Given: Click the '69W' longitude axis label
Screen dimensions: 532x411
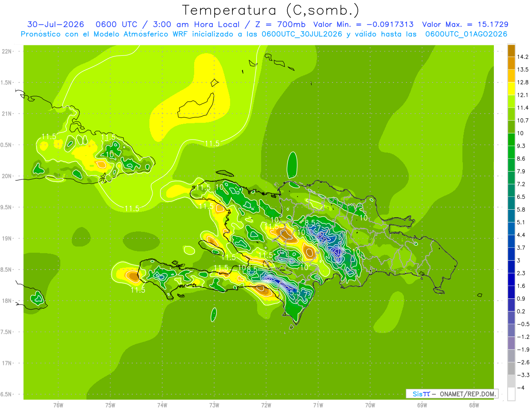Looking at the screenshot, I should coord(422,405).
